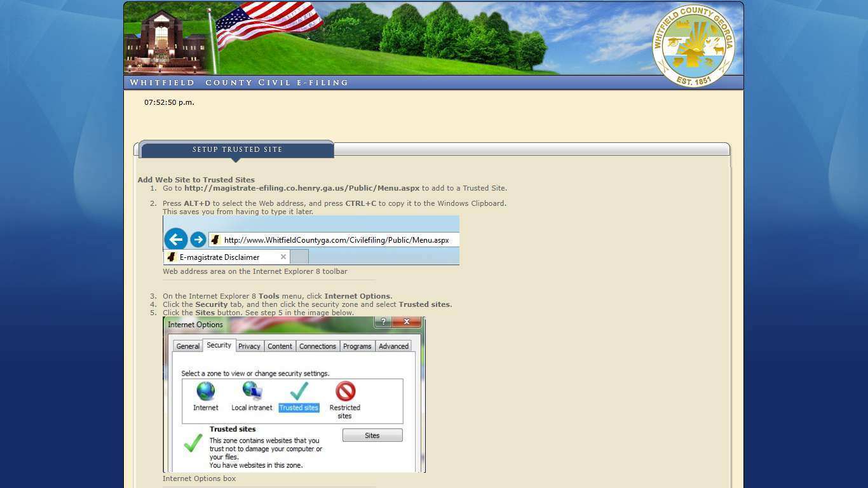The width and height of the screenshot is (868, 488).
Task: Open the Advanced tab in Internet Options
Action: click(393, 346)
